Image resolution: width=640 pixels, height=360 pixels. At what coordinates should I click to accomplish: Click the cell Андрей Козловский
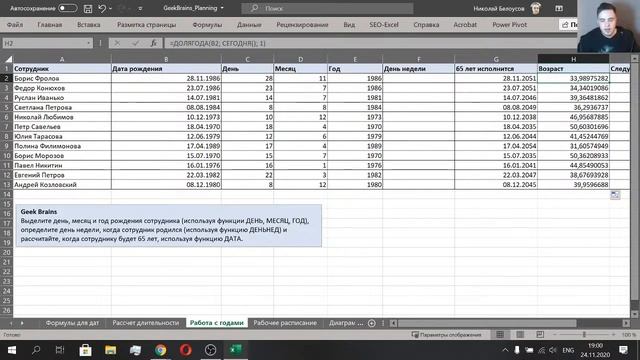click(x=62, y=184)
